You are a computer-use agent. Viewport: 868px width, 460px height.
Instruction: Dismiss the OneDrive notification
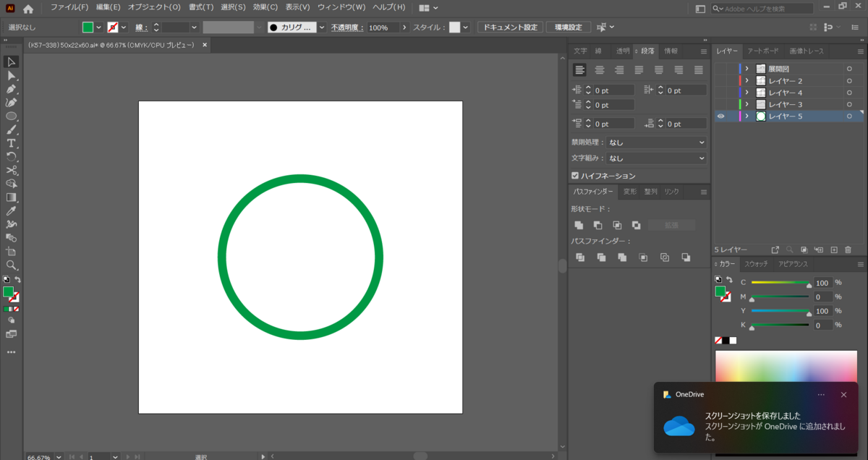click(843, 395)
